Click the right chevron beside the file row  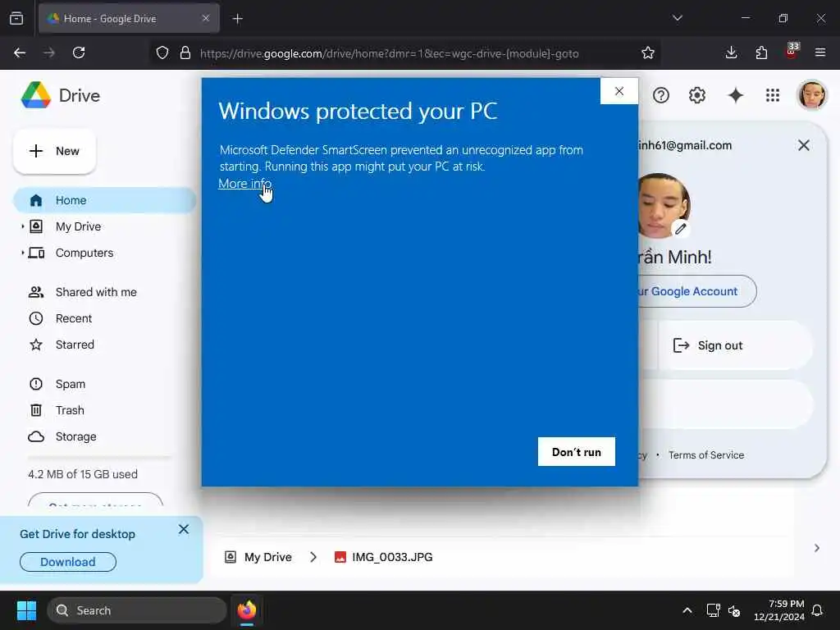click(x=816, y=548)
